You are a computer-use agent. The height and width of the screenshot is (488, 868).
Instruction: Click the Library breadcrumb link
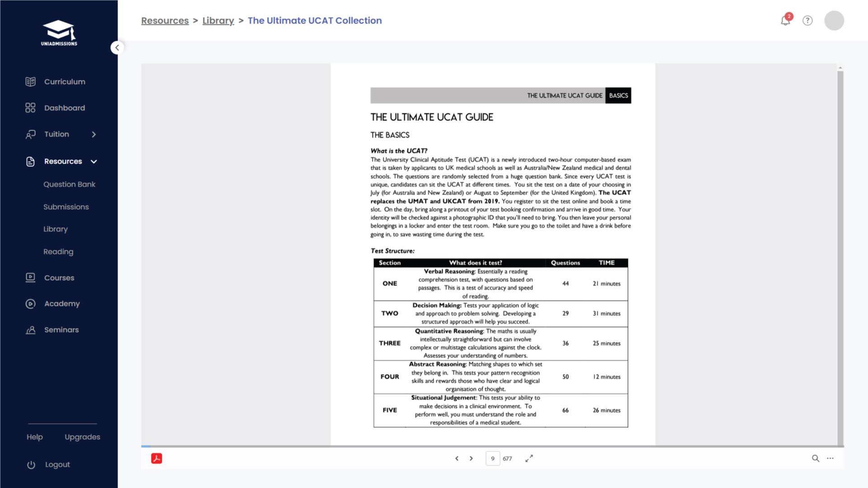[218, 20]
